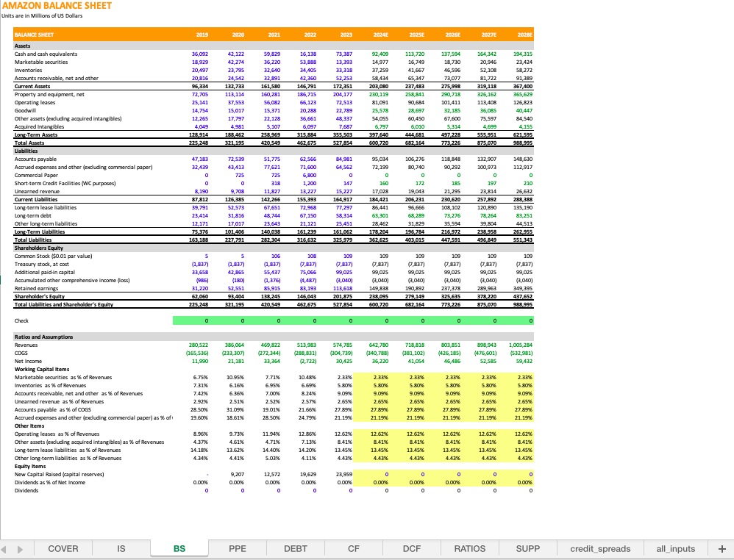
Task: Select 2019 Shareholder's Equity value 62,060
Action: 200,297
